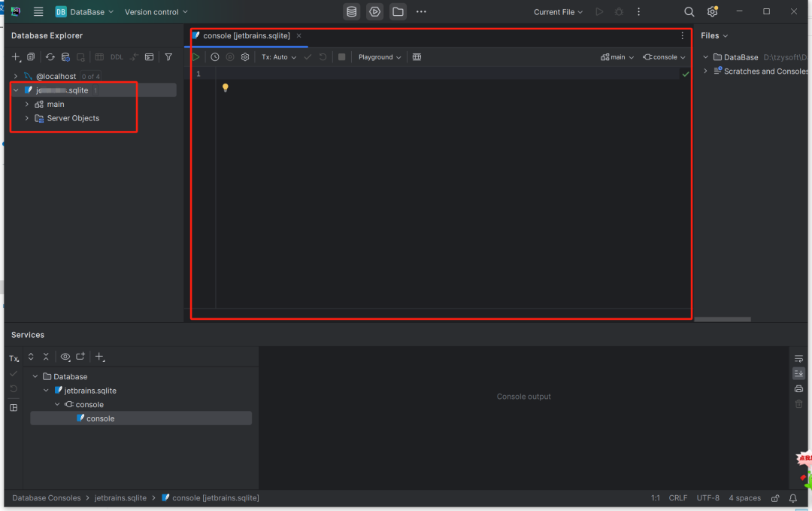Open Jump to Query Console icon

pos(149,57)
